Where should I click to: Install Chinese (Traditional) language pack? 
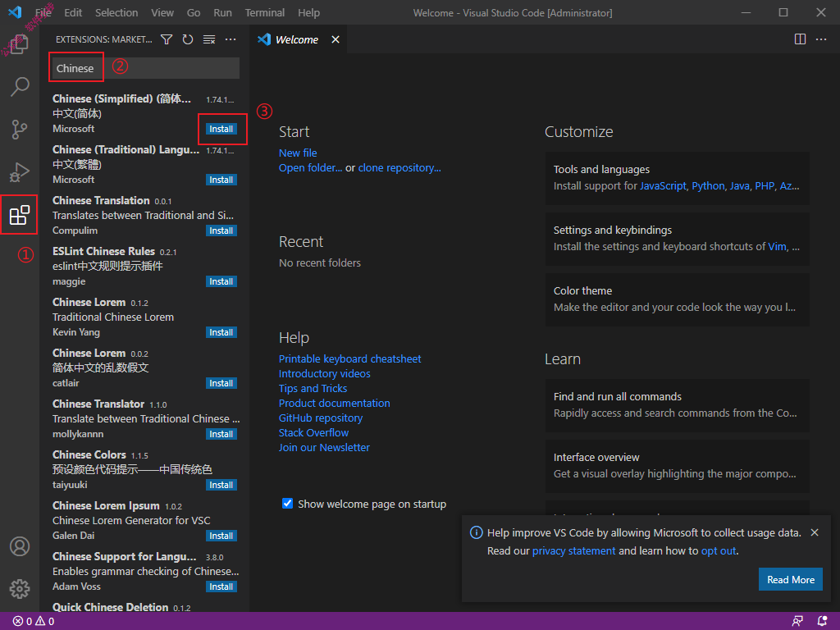point(221,180)
